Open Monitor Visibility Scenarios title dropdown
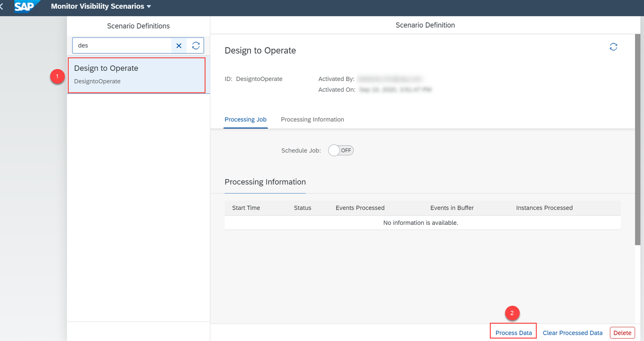 101,6
